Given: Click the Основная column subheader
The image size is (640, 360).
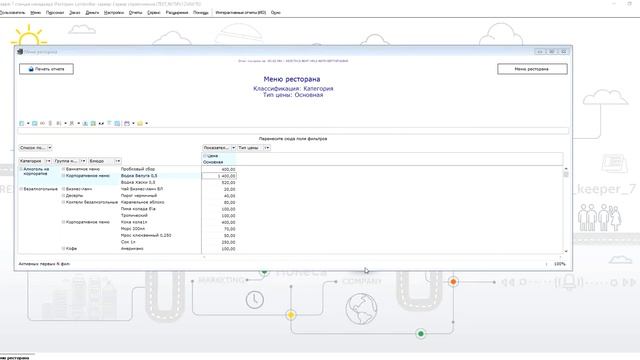Looking at the screenshot, I should [213, 162].
